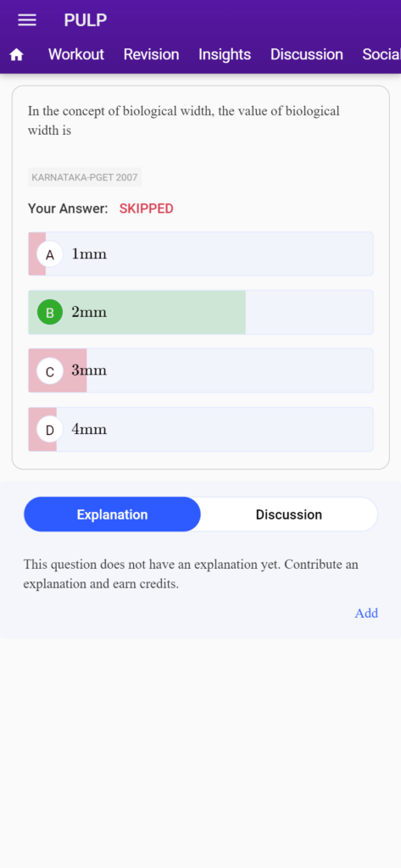
Task: Select the option A circle
Action: coord(50,254)
